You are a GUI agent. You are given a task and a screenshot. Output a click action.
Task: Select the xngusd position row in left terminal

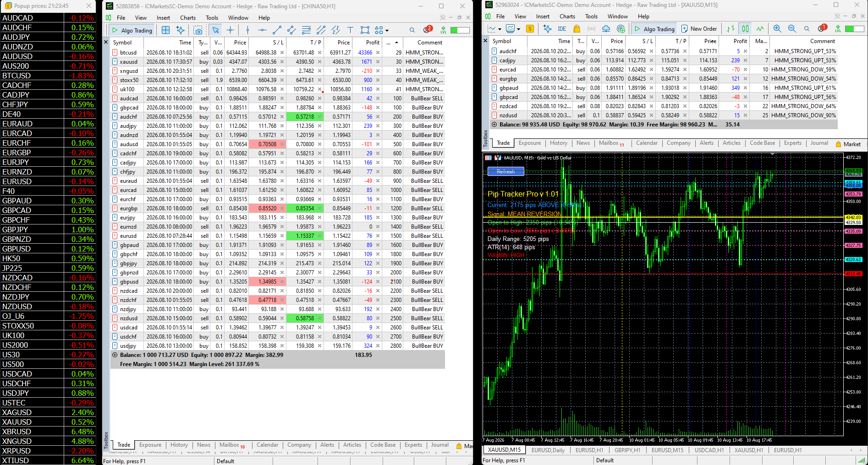(x=278, y=71)
